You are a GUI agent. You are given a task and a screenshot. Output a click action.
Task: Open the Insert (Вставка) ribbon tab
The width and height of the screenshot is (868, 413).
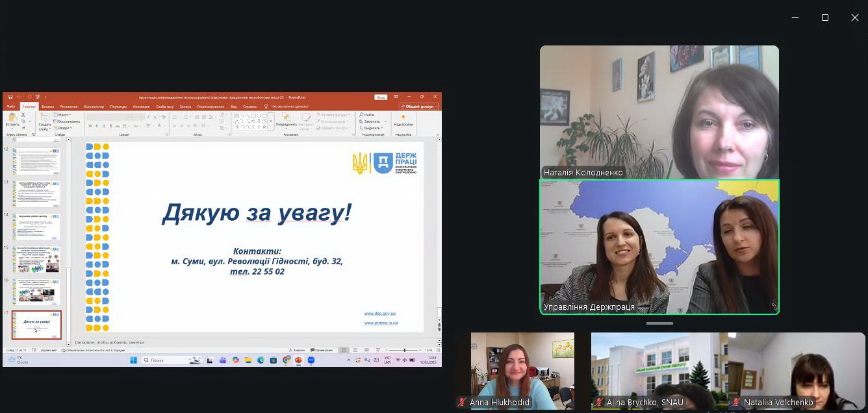click(x=48, y=106)
